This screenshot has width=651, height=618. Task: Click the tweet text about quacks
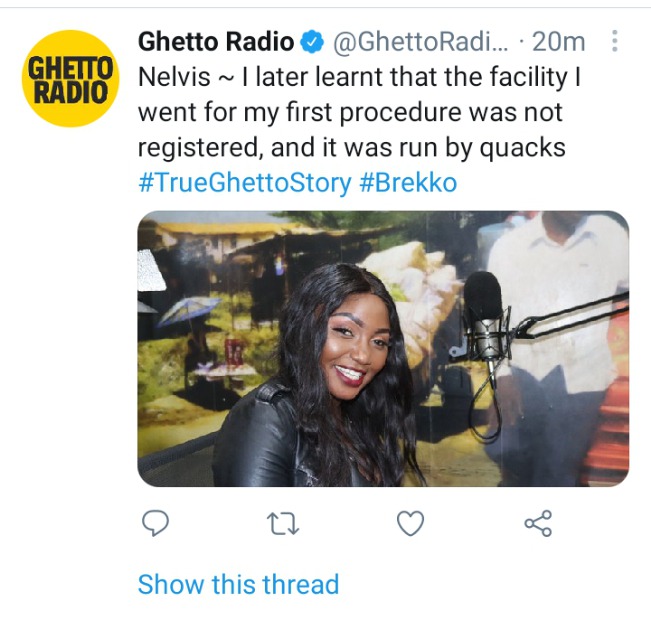[x=359, y=112]
